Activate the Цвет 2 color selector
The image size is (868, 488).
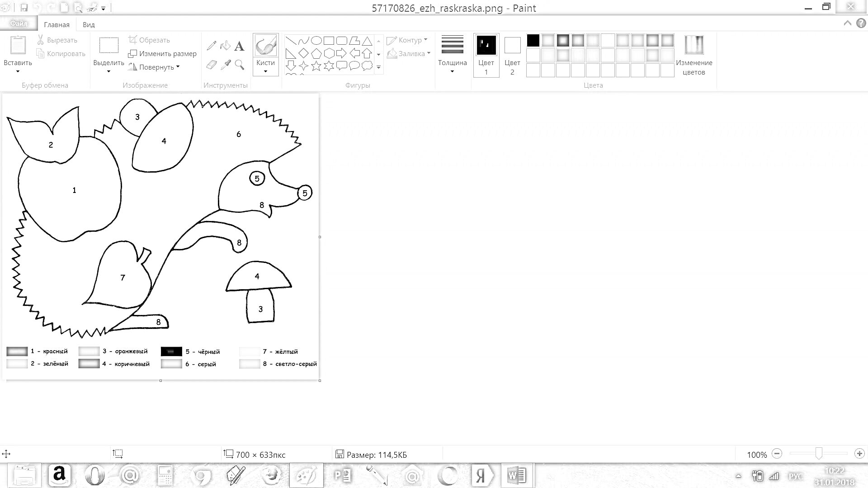pyautogui.click(x=512, y=55)
